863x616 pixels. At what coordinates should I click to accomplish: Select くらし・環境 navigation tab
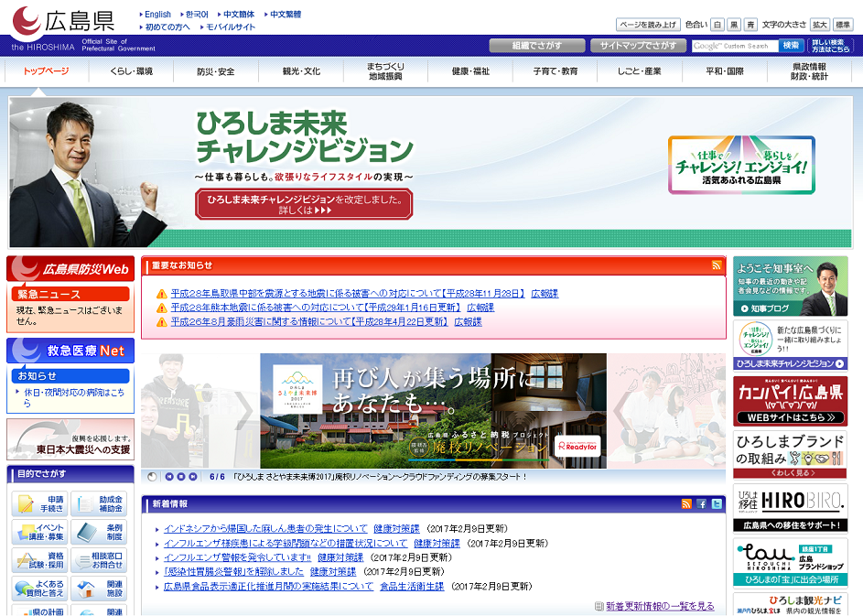[131, 71]
